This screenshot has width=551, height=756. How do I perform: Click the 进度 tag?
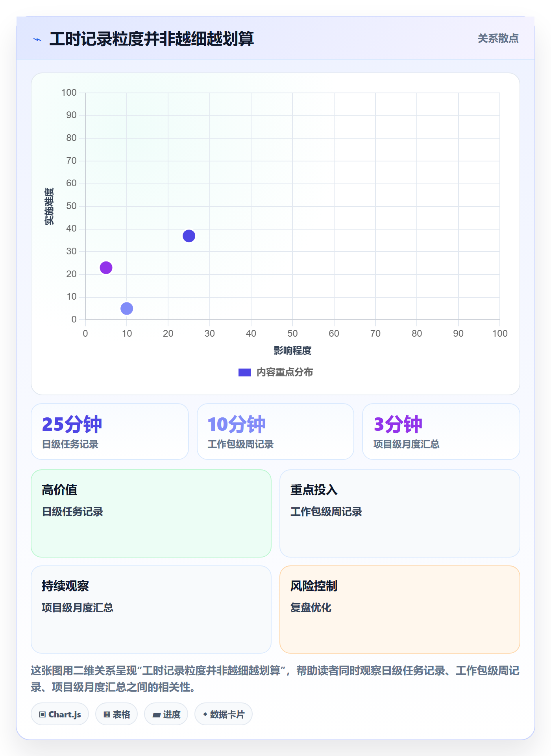pos(166,714)
